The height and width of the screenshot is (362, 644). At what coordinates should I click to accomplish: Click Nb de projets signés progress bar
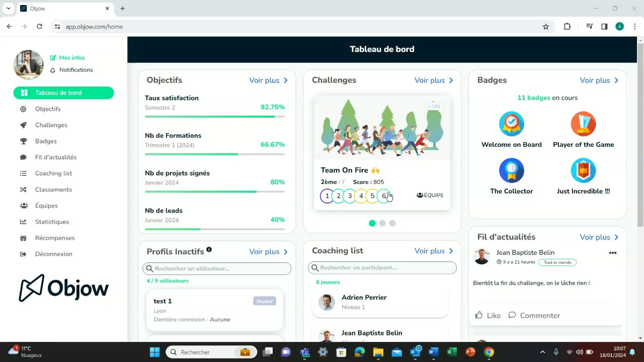(x=215, y=192)
